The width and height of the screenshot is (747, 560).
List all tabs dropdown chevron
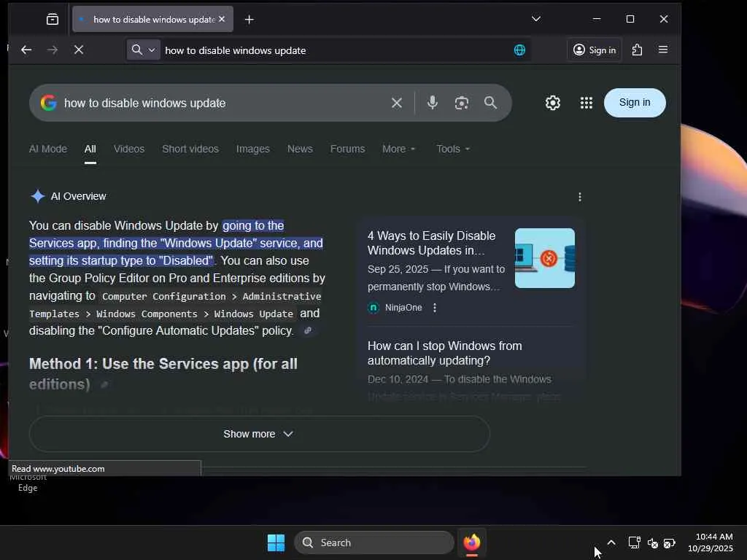(536, 18)
